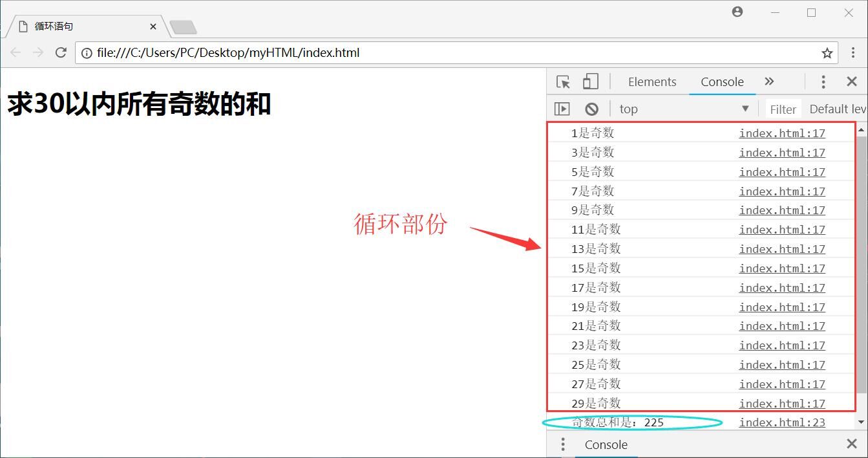Reload the page

tap(61, 52)
